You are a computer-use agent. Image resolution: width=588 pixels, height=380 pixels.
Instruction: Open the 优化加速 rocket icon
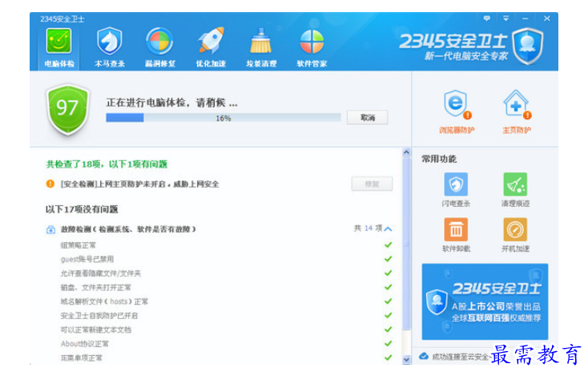click(211, 41)
